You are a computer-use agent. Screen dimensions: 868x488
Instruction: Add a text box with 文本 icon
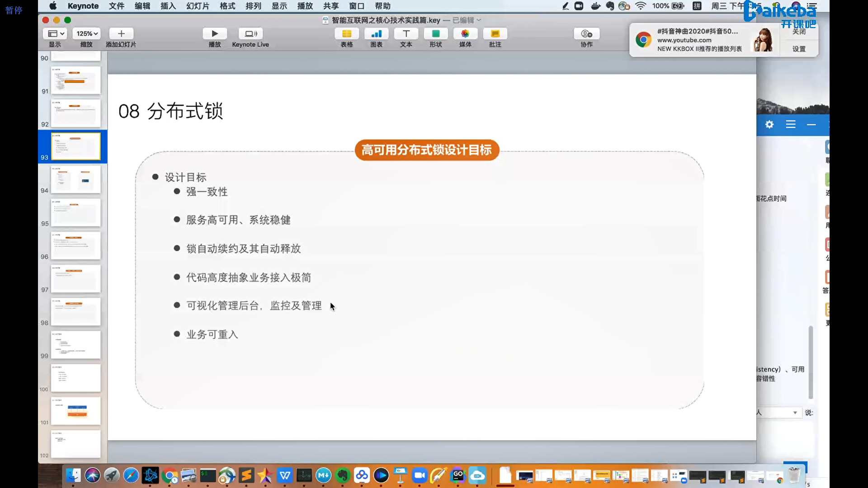coord(406,34)
